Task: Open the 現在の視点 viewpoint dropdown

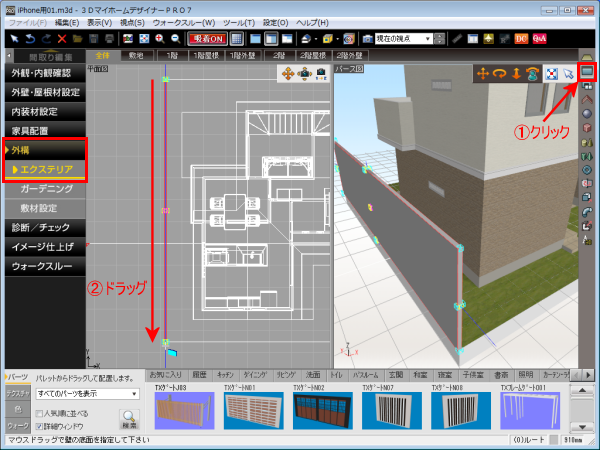Action: click(x=400, y=38)
